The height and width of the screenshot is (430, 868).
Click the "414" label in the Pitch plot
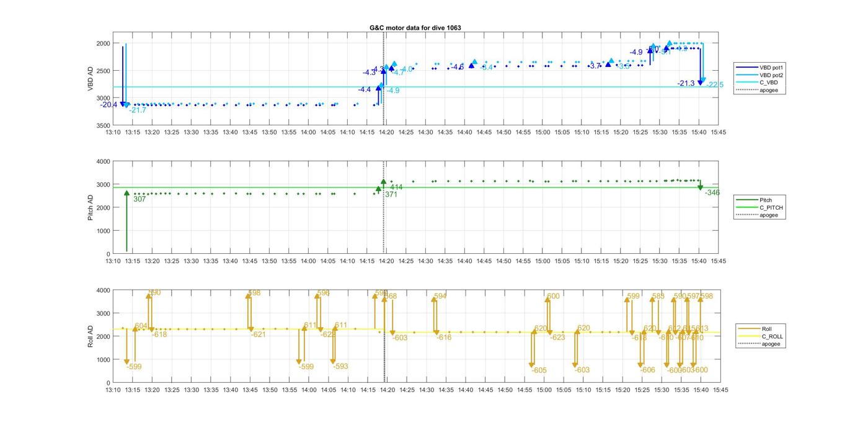pyautogui.click(x=396, y=187)
